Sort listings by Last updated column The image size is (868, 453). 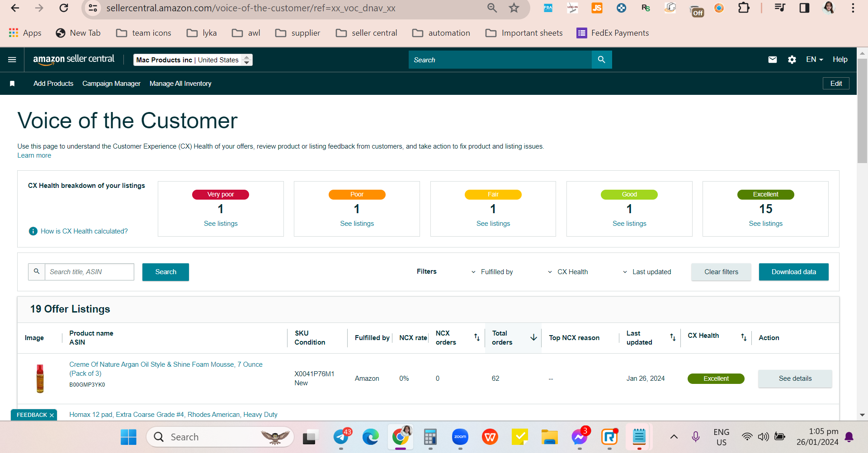click(x=673, y=337)
